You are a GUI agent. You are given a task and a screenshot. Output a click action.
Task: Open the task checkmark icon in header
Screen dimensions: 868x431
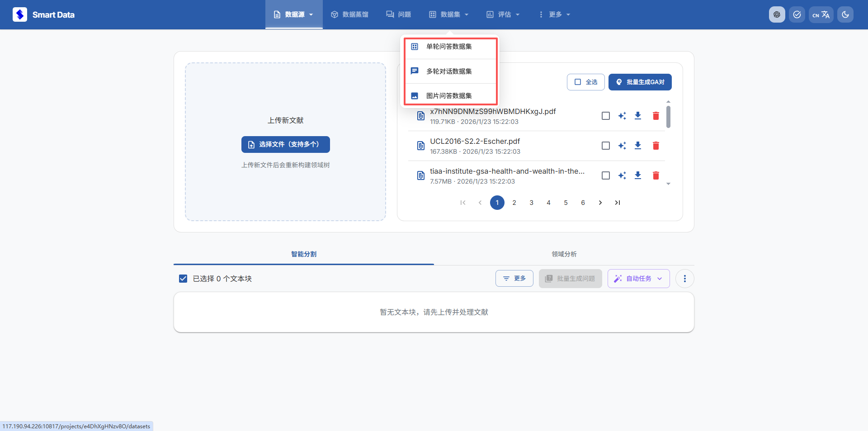coord(797,14)
